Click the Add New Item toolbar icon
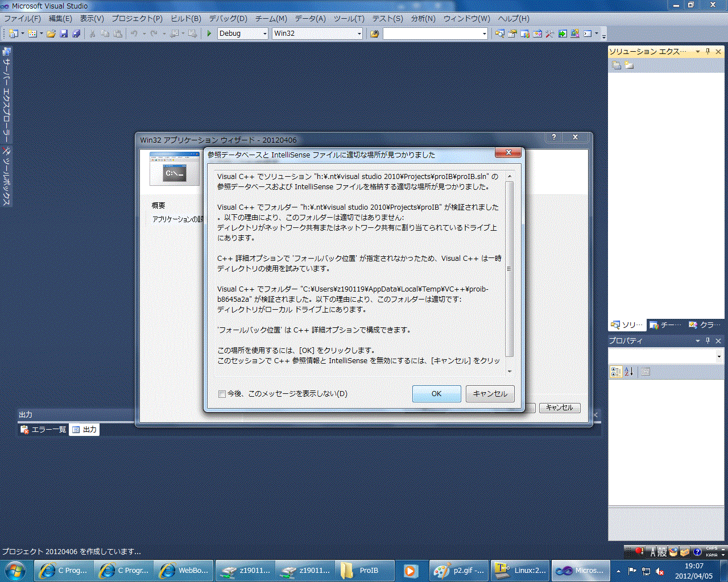 click(32, 34)
